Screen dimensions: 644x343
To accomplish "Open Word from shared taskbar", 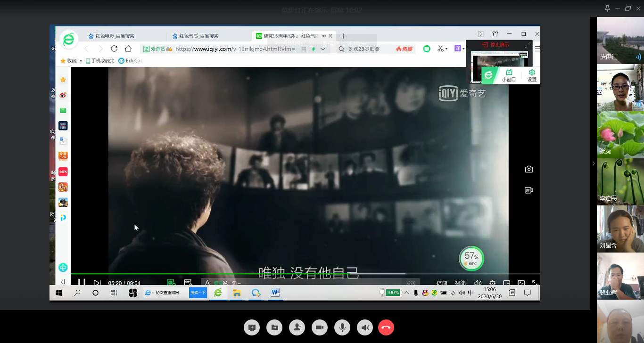I will coord(275,293).
